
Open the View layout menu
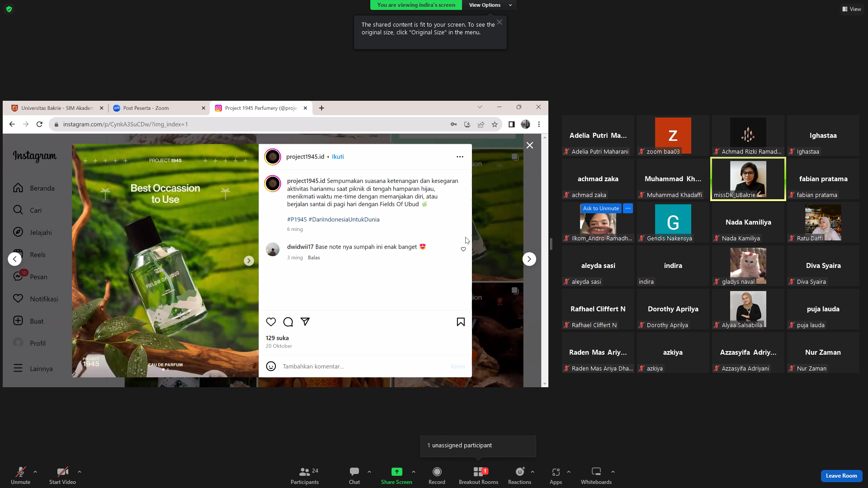coord(851,9)
